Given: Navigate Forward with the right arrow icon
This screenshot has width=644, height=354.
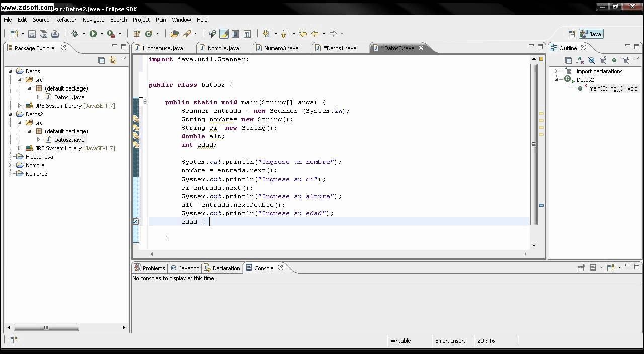Looking at the screenshot, I should [x=333, y=34].
